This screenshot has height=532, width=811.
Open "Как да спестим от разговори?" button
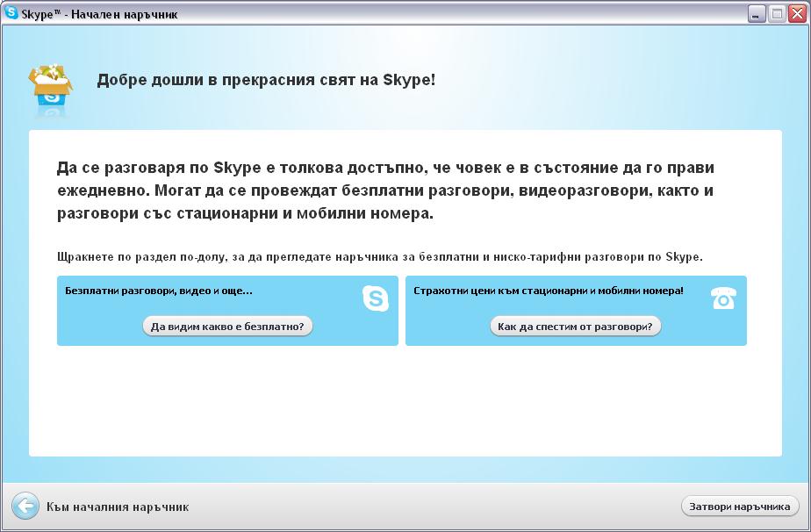(575, 327)
